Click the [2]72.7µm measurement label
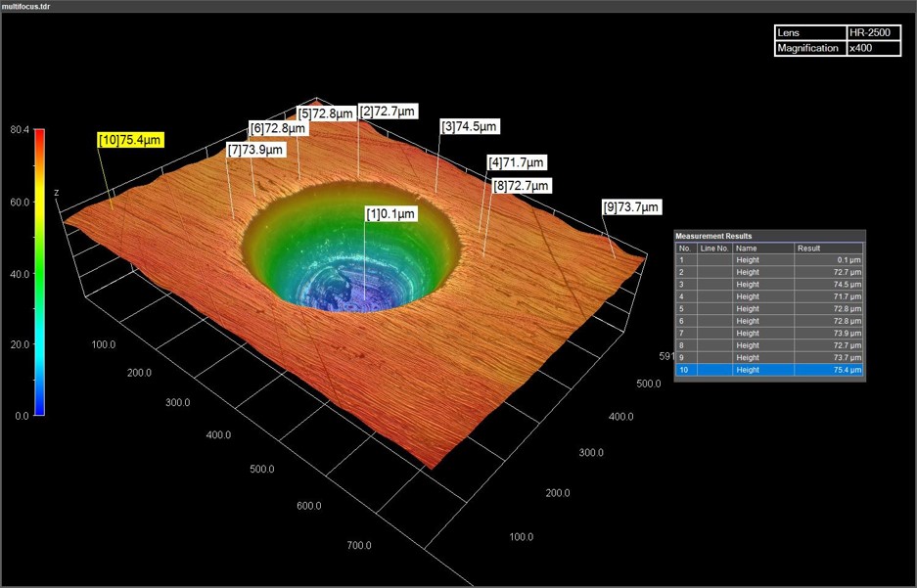This screenshot has width=917, height=588. coord(388,112)
